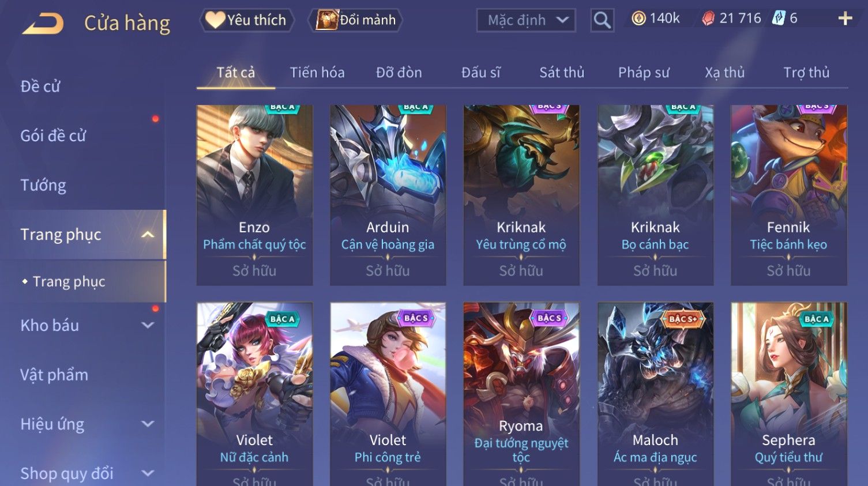This screenshot has height=486, width=868.
Task: Tap the blue voucher icon showing 6
Action: pos(779,18)
